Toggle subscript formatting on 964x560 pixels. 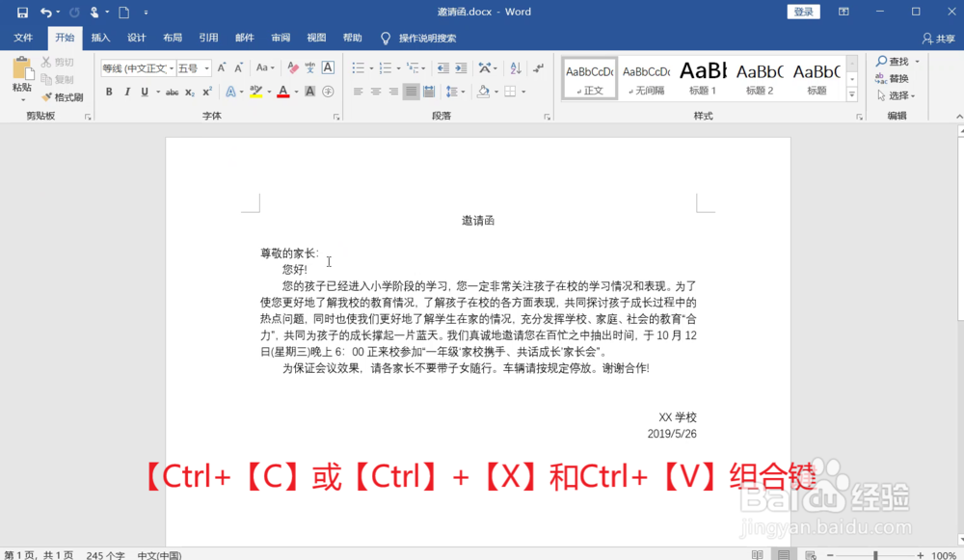click(x=189, y=92)
